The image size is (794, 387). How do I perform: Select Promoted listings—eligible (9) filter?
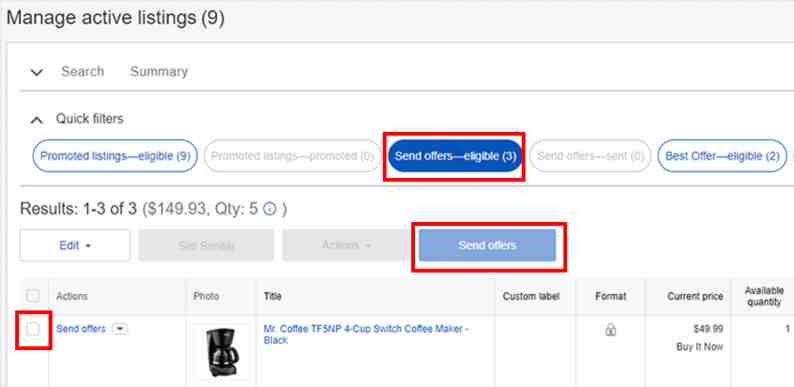click(115, 156)
